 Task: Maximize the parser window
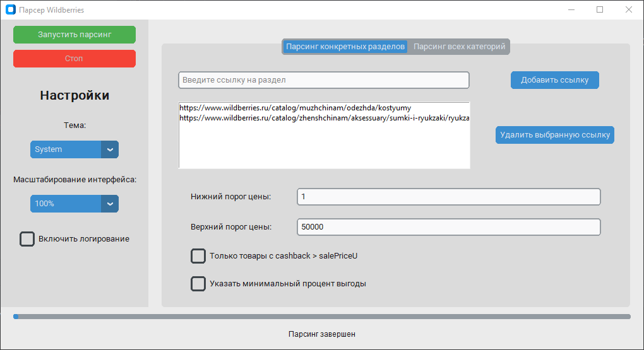600,10
